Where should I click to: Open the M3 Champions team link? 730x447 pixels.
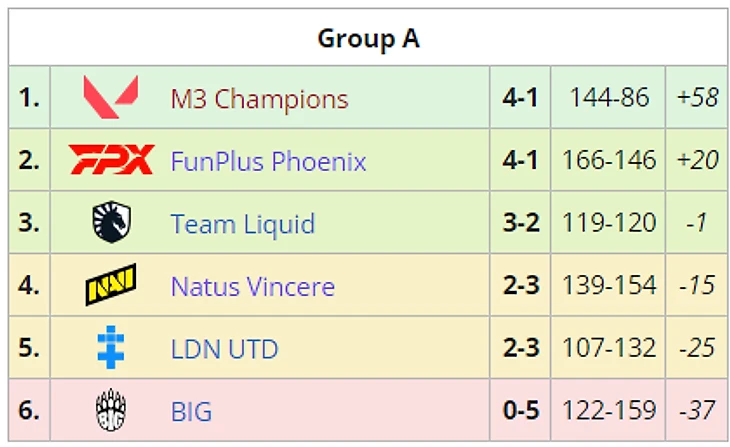pyautogui.click(x=259, y=99)
